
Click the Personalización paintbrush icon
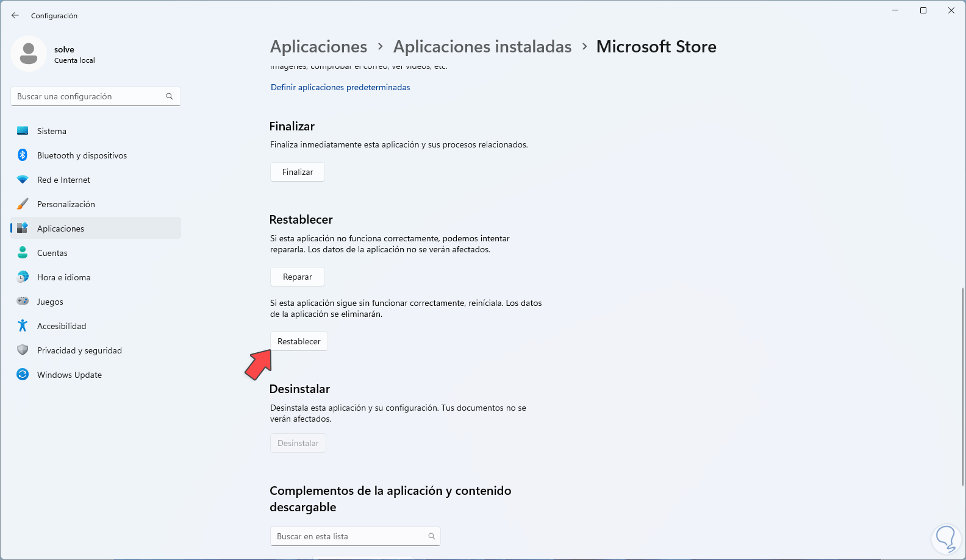click(x=23, y=204)
